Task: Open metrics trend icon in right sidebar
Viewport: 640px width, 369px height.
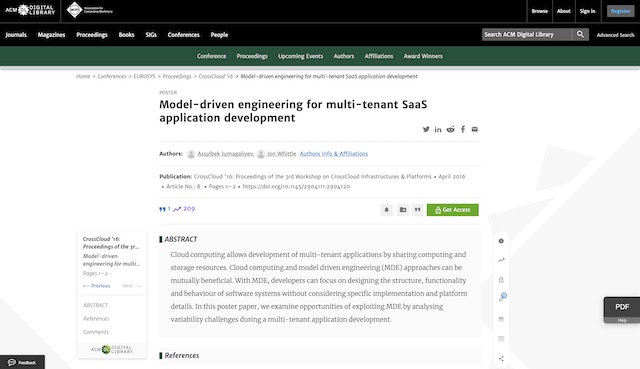Action: pyautogui.click(x=501, y=260)
